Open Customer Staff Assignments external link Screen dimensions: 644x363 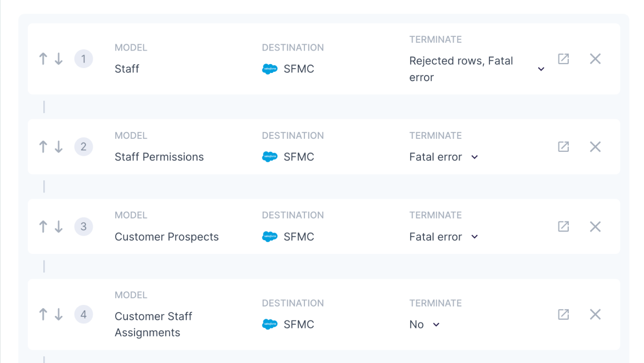coord(563,314)
